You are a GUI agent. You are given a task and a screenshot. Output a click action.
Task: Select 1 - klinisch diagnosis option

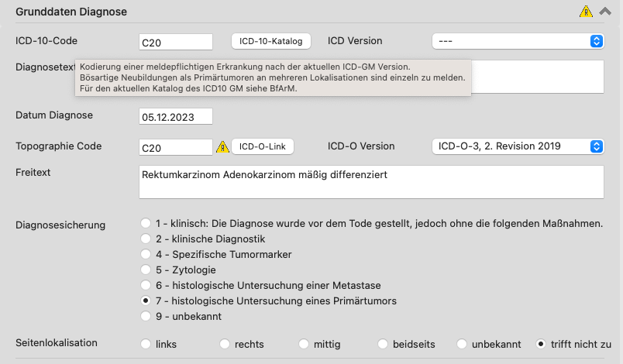coord(146,223)
